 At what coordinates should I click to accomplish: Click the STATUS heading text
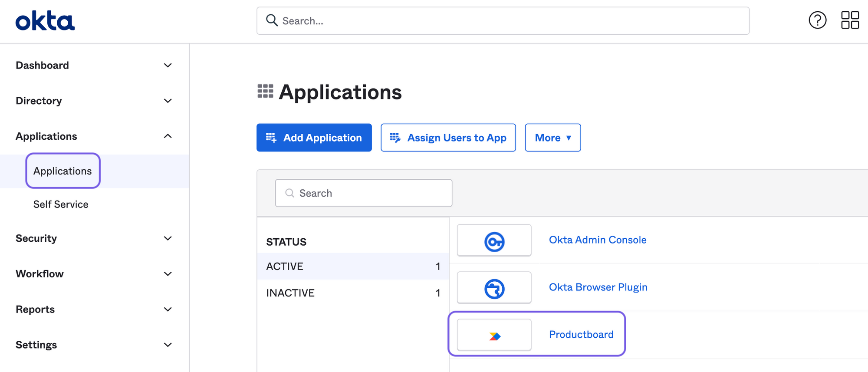(286, 242)
